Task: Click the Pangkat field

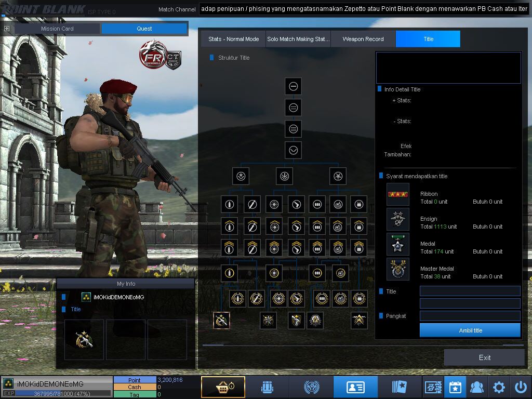Action: click(470, 316)
